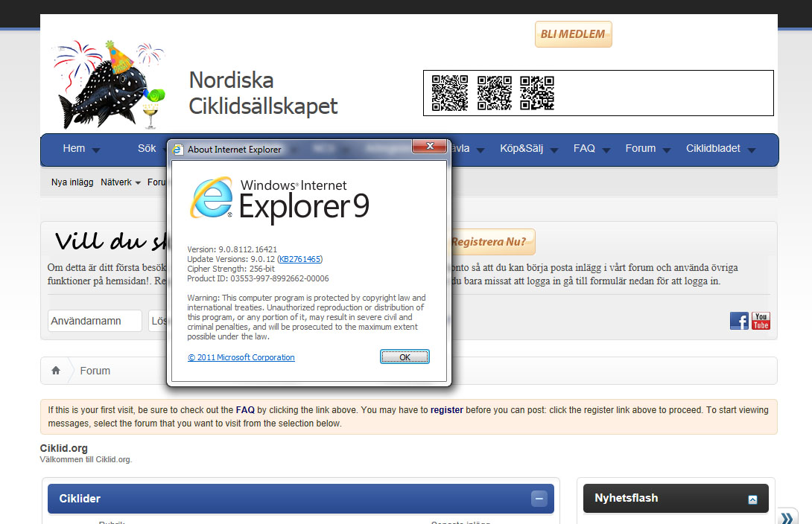The image size is (812, 524).
Task: Click the Ciklid.org heading
Action: click(64, 448)
